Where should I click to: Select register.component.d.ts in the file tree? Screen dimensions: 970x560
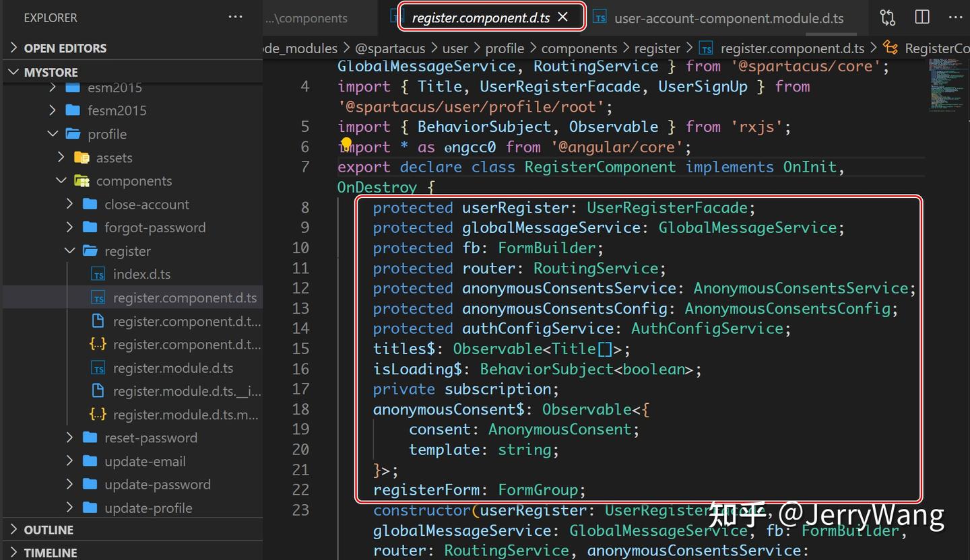point(185,298)
